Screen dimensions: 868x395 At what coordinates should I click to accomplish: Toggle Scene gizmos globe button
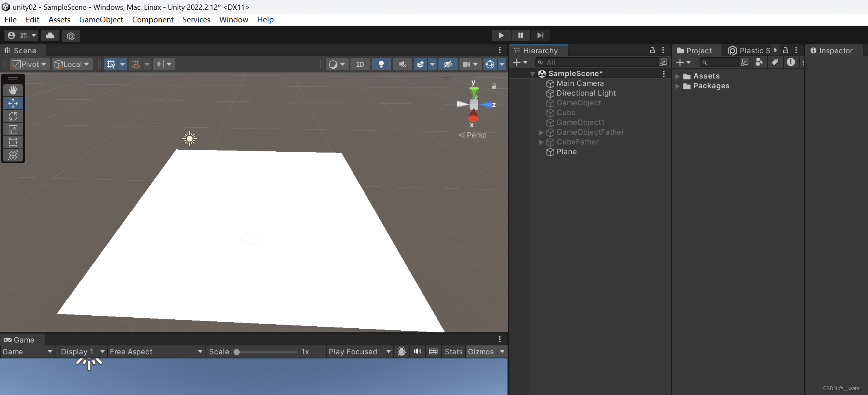[x=490, y=64]
